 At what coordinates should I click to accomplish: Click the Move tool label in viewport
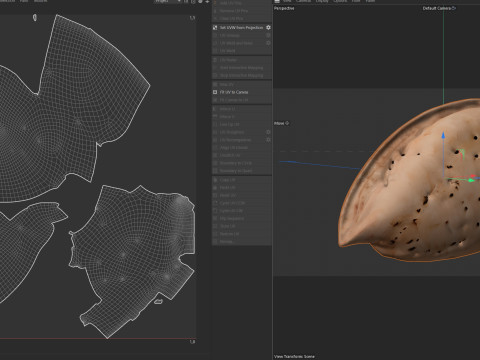[x=279, y=123]
